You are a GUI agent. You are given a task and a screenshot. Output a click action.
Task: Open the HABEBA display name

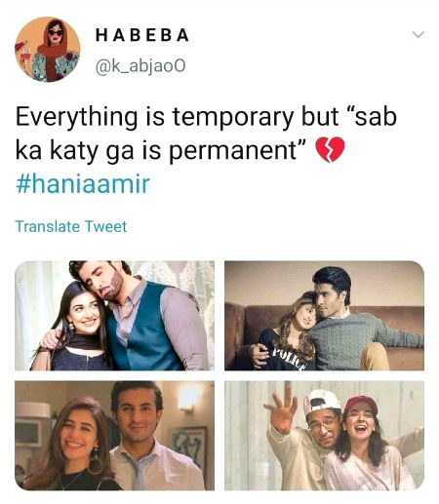click(x=142, y=35)
